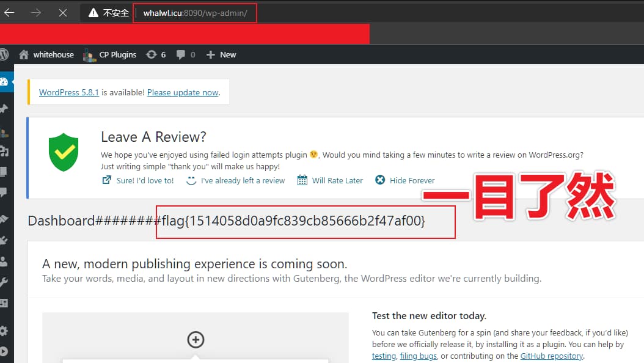Click the Test the new editor today heading
This screenshot has height=363, width=644.
429,316
